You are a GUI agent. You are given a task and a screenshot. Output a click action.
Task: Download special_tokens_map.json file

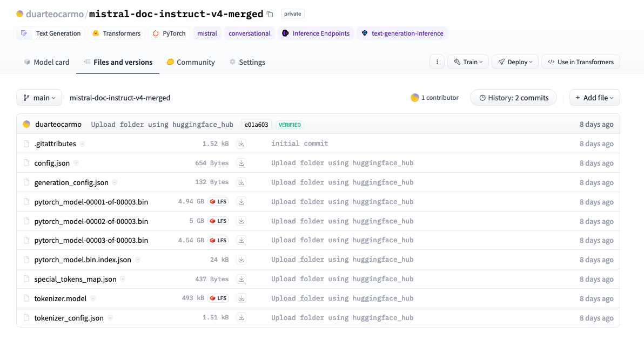pos(242,279)
